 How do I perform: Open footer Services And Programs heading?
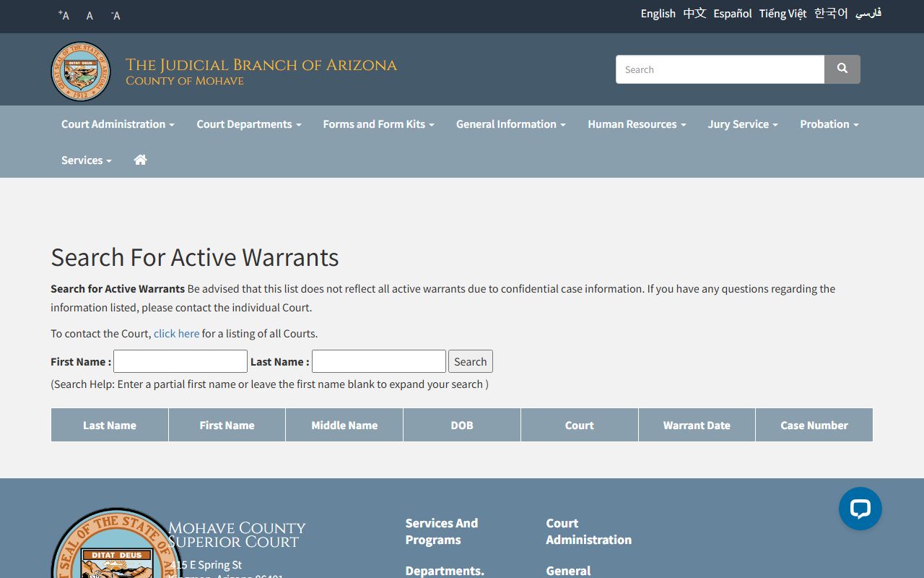(x=442, y=531)
